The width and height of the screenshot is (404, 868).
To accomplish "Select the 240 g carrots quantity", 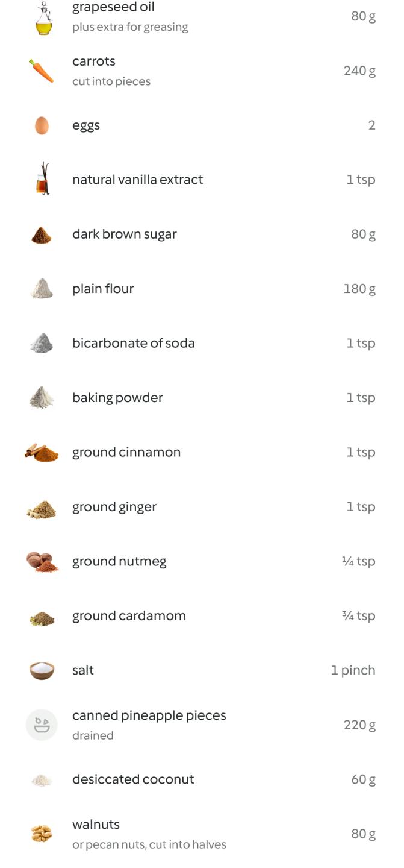I will [x=359, y=71].
